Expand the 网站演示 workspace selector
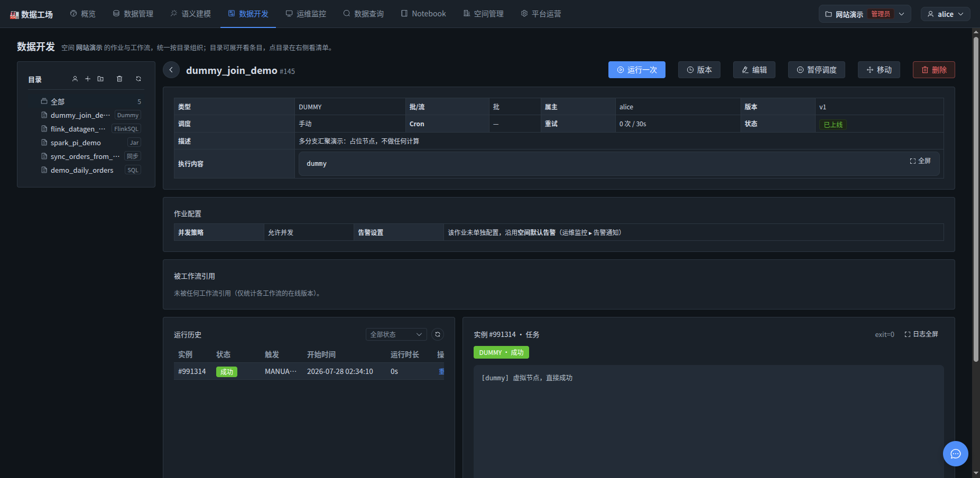This screenshot has width=980, height=478. pos(865,14)
